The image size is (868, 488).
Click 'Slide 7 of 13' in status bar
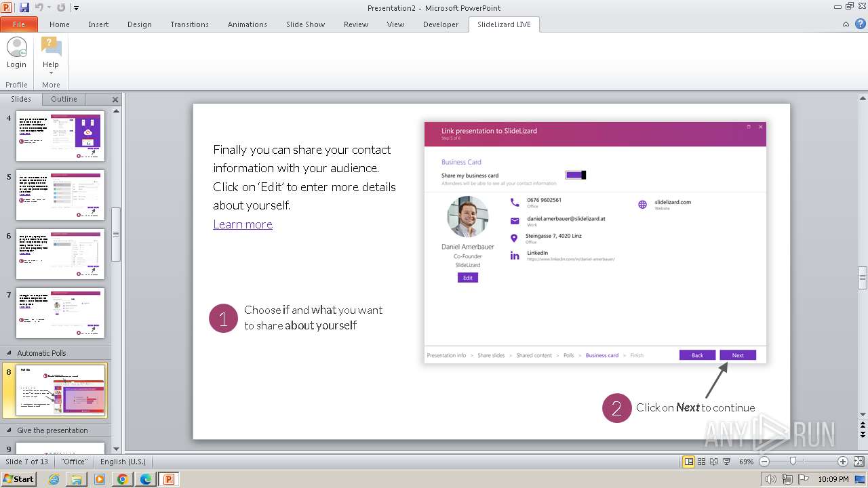[x=27, y=462]
